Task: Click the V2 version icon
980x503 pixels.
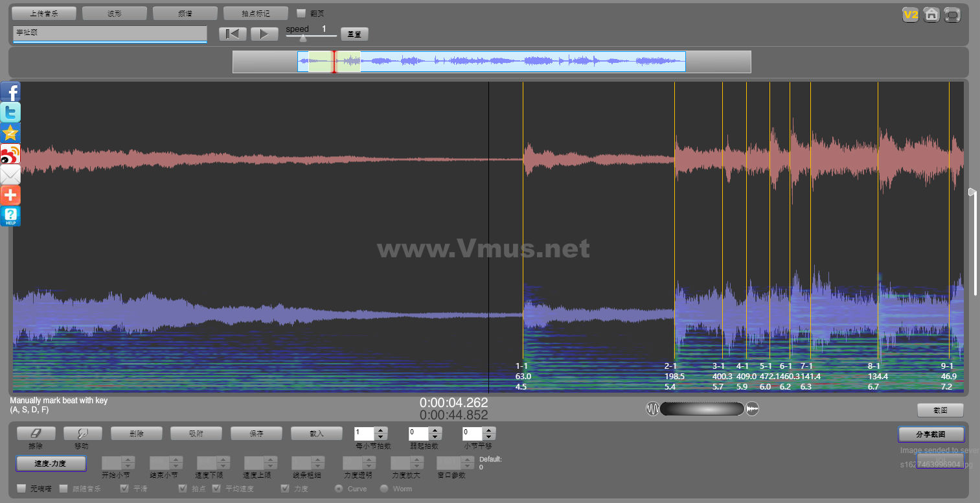Action: [x=911, y=15]
